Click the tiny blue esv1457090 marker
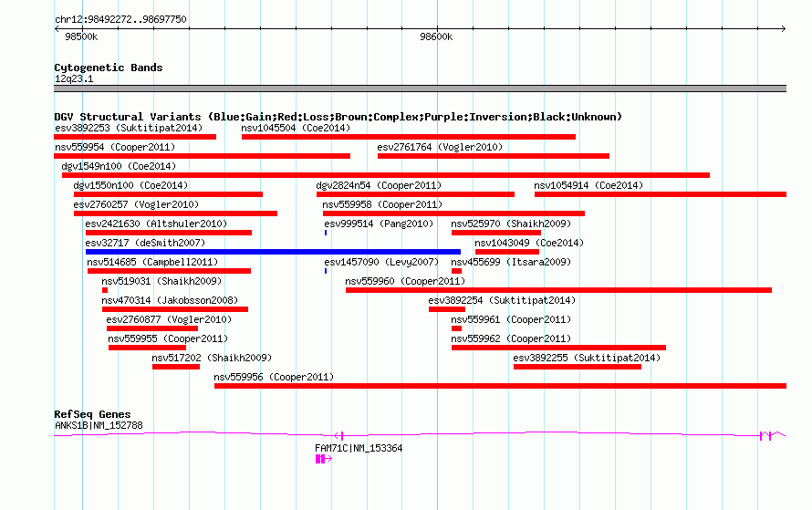Screen dimensions: 812x510 coord(326,271)
